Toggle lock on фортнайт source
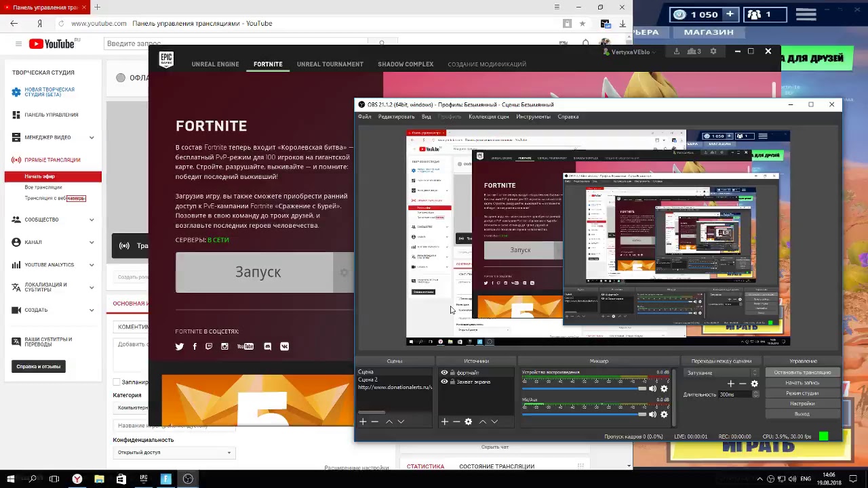This screenshot has width=868, height=488. click(452, 373)
